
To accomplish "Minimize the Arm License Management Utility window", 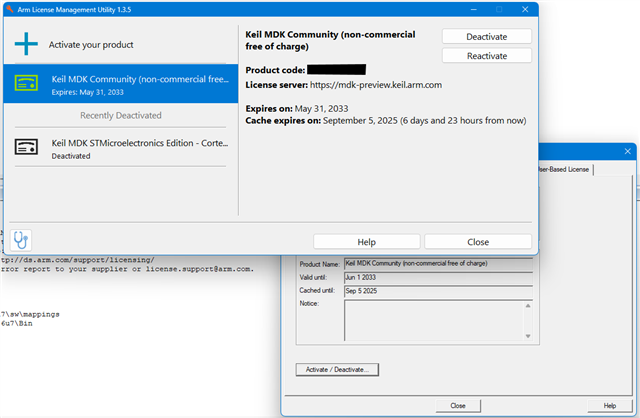I will [473, 9].
